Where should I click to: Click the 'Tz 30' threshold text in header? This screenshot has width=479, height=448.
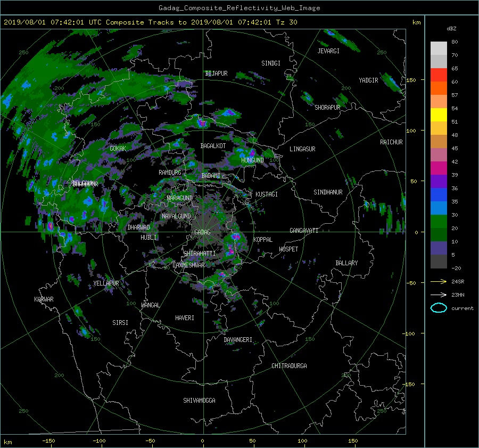click(x=286, y=22)
